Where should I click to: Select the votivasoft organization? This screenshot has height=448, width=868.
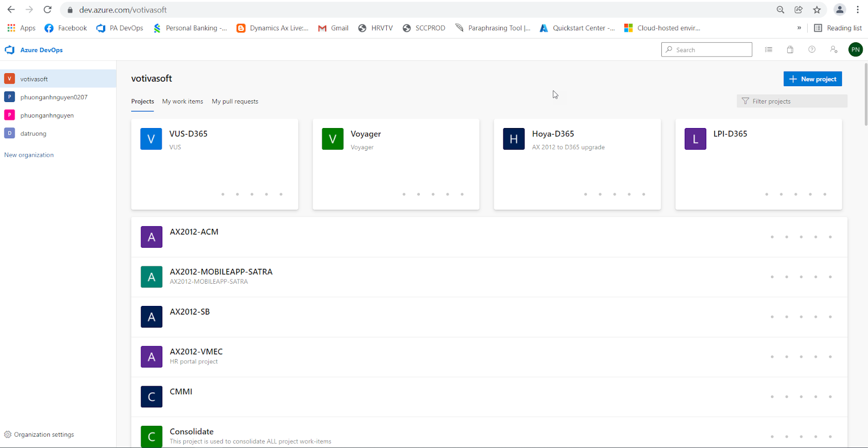pos(58,79)
